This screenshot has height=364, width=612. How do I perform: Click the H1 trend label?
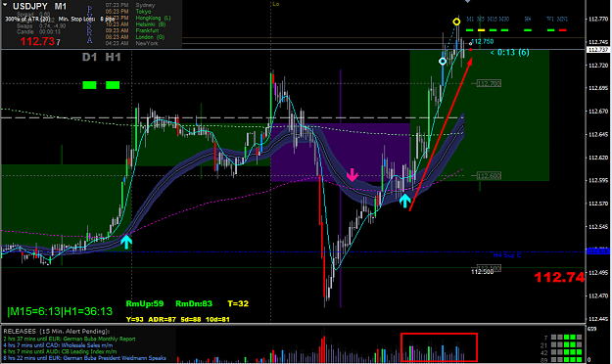[x=113, y=58]
